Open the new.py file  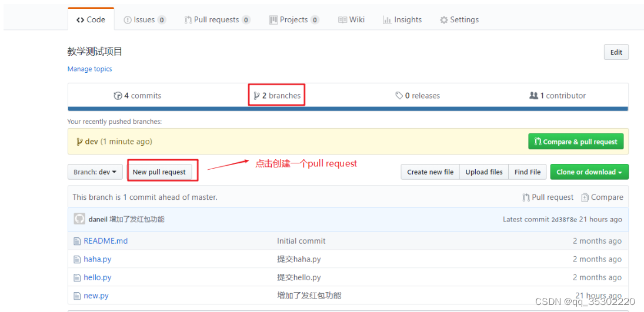(x=96, y=296)
